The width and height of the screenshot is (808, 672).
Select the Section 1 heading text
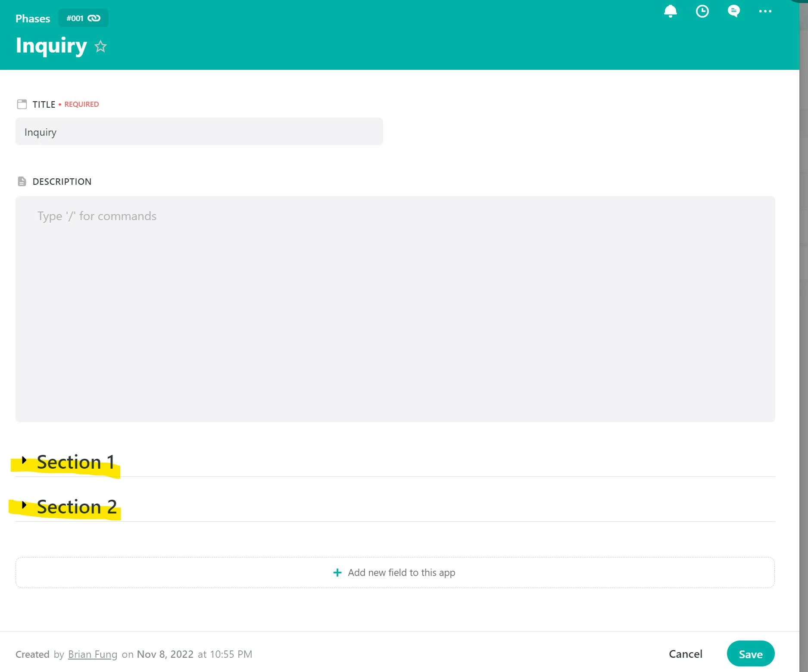76,462
